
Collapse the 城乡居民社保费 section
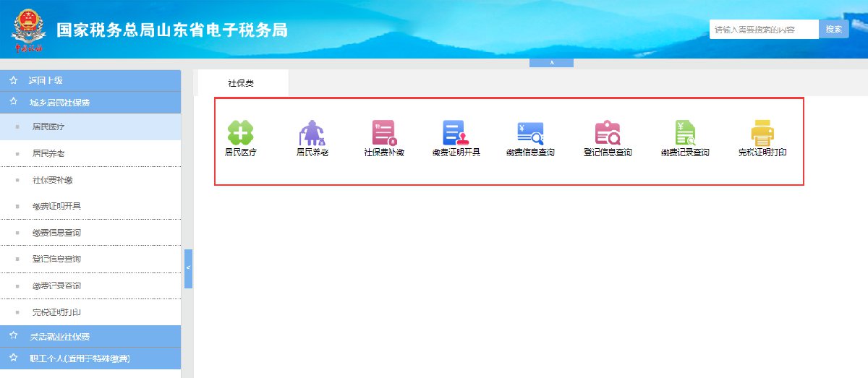(90, 103)
